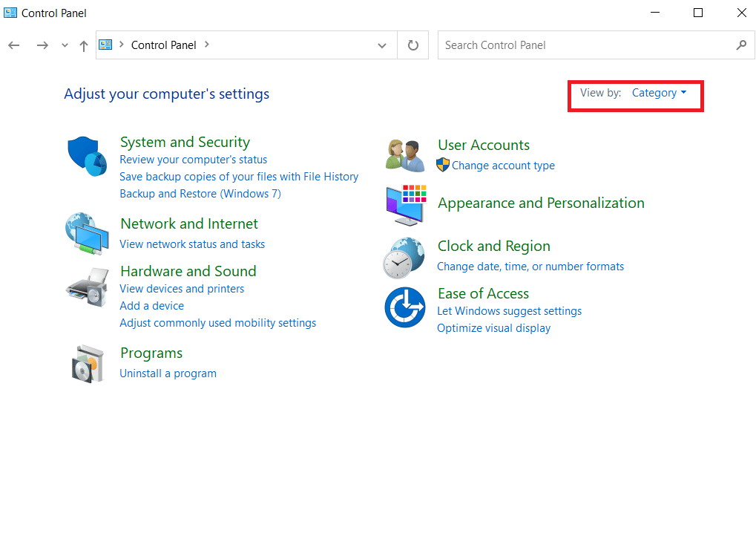Click the Control Panel title bar icon
Screen dimensions: 756x542
pos(10,13)
